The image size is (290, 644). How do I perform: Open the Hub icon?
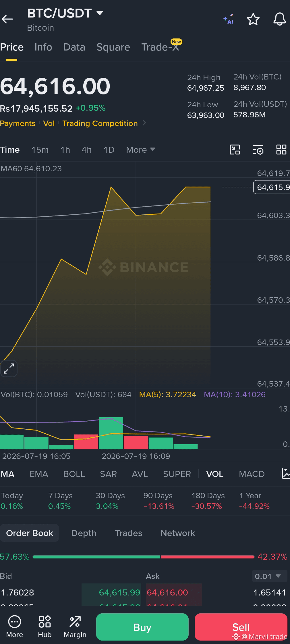click(45, 626)
